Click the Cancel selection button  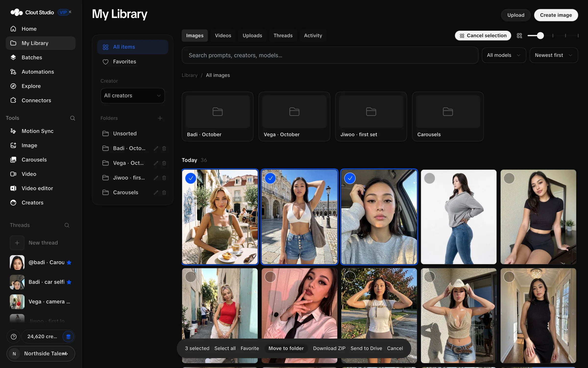(483, 36)
